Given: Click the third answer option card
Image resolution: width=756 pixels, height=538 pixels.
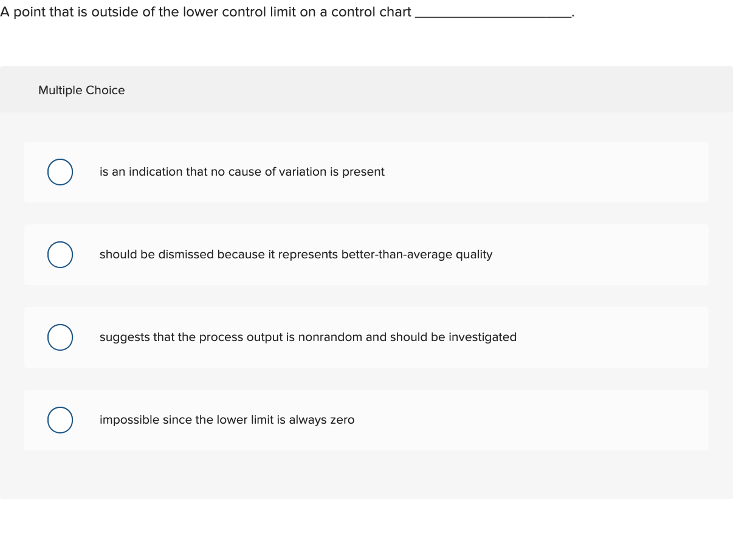Looking at the screenshot, I should pos(366,337).
